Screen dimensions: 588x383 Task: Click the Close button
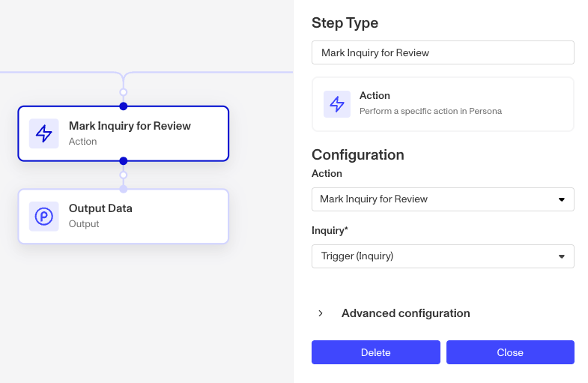[x=510, y=352]
